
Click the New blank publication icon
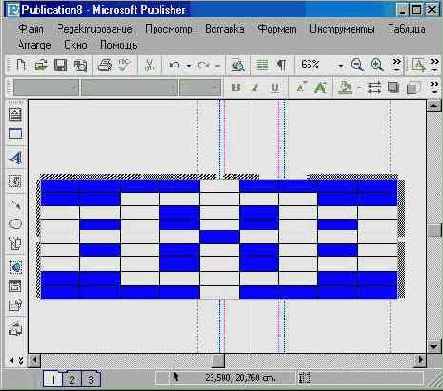(x=21, y=65)
